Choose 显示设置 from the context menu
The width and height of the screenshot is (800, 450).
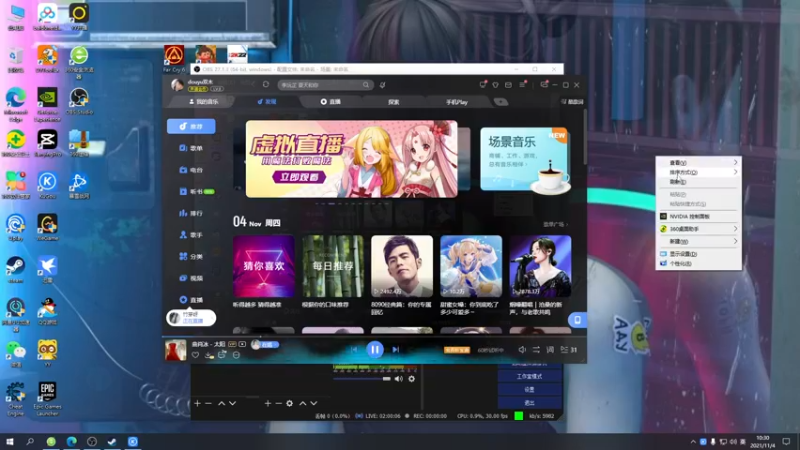click(698, 254)
